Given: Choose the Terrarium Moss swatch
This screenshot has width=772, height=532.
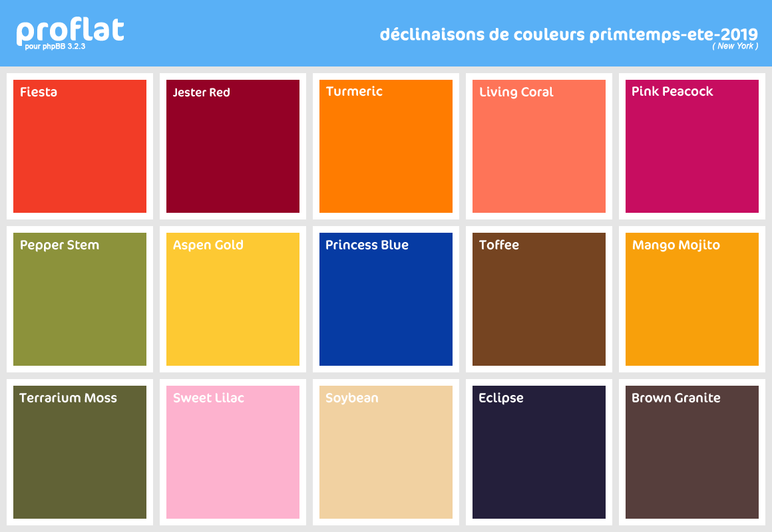Looking at the screenshot, I should (80, 452).
